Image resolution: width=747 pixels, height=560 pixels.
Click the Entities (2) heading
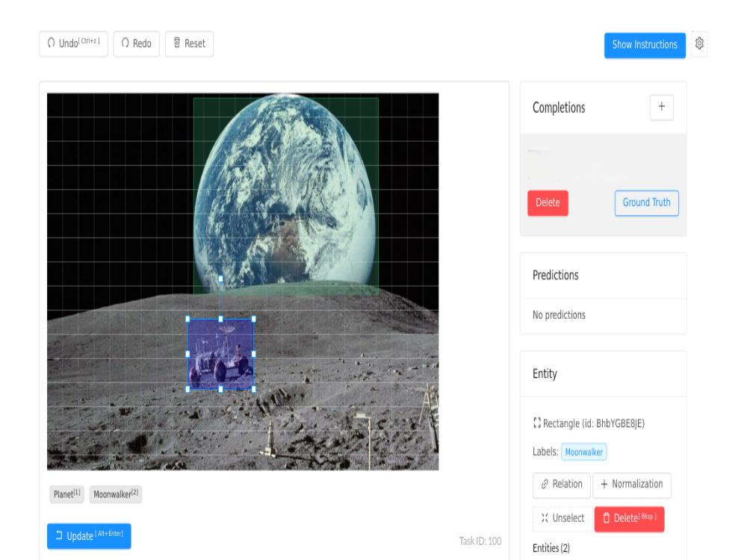click(551, 548)
